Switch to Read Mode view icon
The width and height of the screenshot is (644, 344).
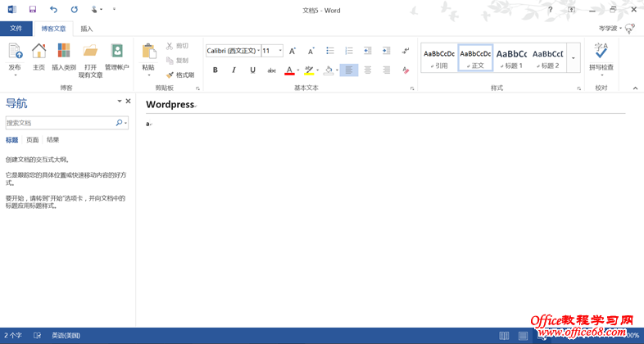coord(504,336)
